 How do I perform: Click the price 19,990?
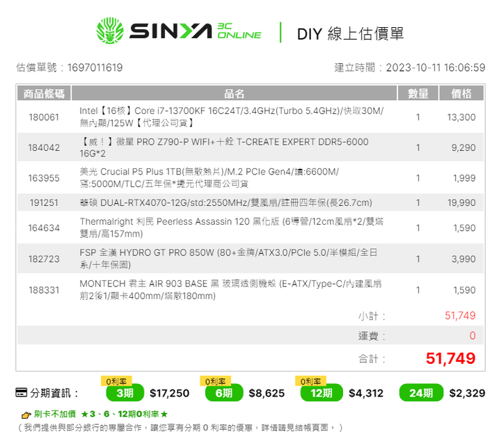tap(461, 202)
